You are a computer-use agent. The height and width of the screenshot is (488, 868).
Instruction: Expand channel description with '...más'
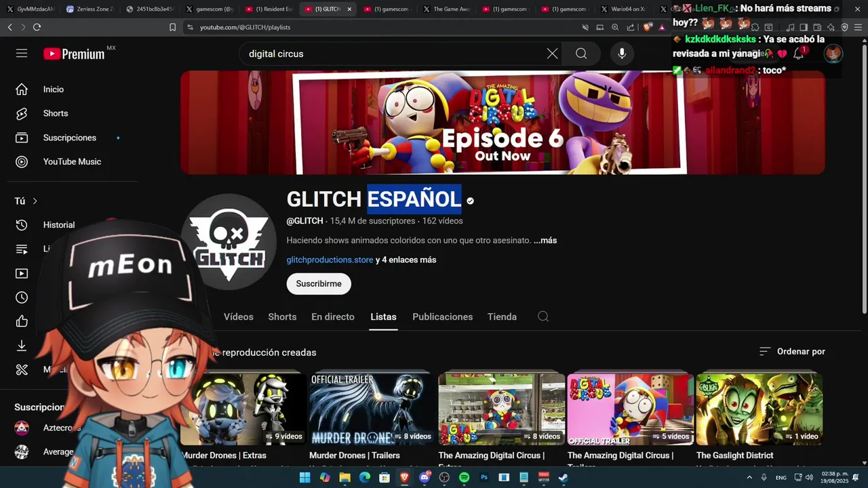coord(545,241)
